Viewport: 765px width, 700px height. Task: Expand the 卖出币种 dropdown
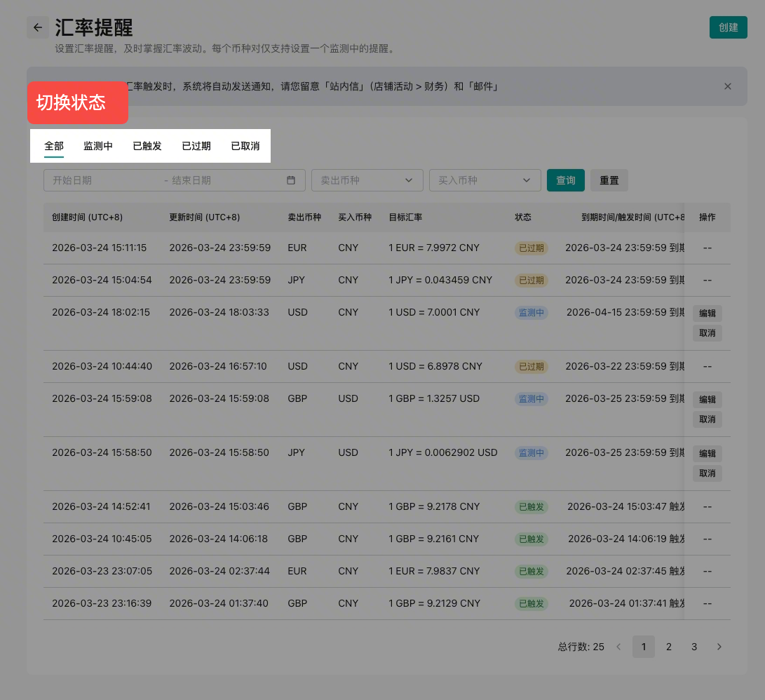[x=367, y=180]
